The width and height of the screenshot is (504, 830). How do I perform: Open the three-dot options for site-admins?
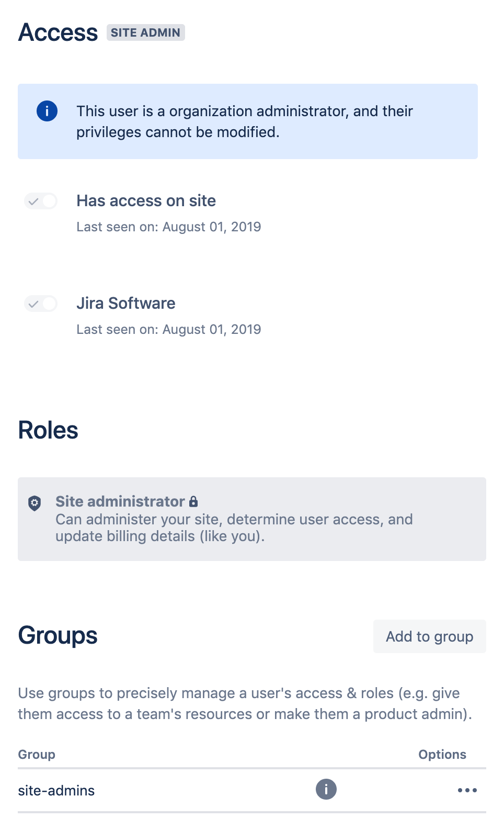point(467,790)
